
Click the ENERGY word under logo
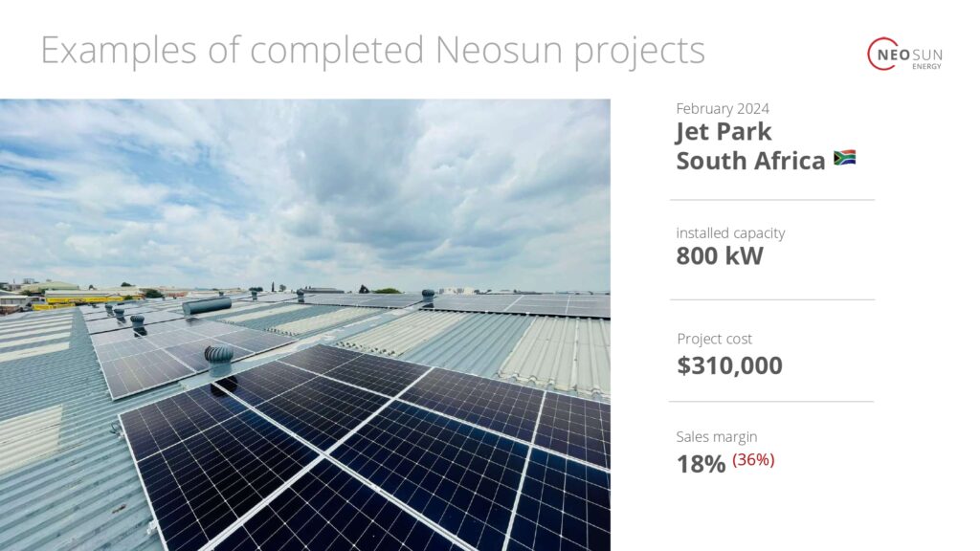[926, 66]
